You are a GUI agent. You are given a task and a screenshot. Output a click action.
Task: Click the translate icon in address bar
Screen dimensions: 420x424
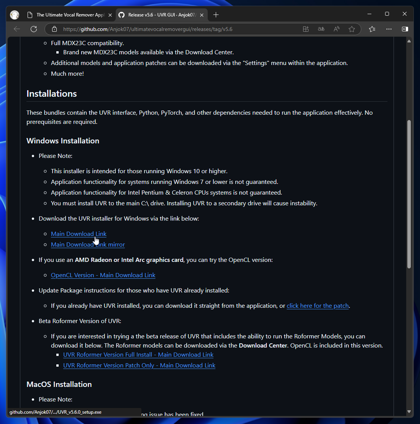(321, 29)
